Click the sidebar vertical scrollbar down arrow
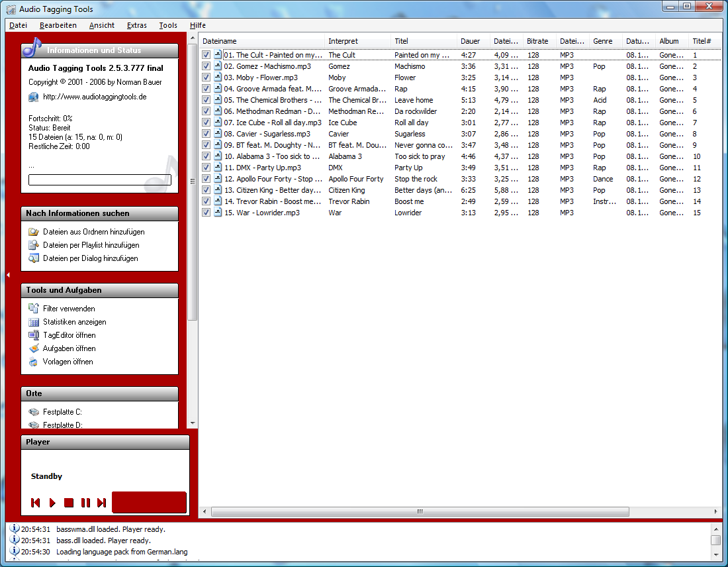 (193, 423)
